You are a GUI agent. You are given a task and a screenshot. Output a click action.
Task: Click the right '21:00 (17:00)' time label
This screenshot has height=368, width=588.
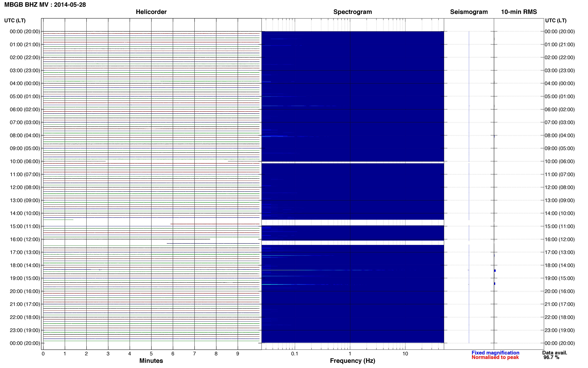pyautogui.click(x=560, y=304)
